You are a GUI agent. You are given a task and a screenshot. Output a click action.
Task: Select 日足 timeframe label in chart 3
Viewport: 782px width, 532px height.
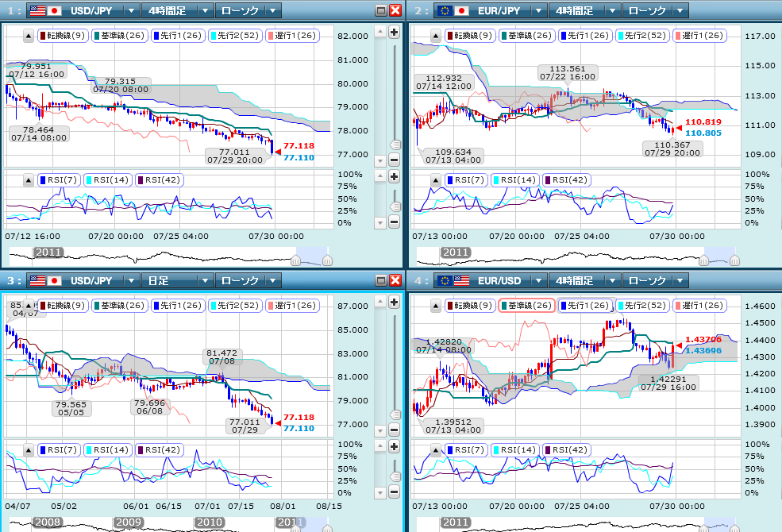[159, 281]
